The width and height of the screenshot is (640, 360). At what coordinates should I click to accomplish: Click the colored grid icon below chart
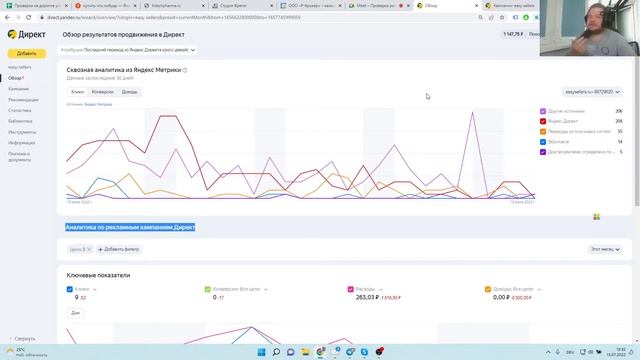[x=597, y=217]
